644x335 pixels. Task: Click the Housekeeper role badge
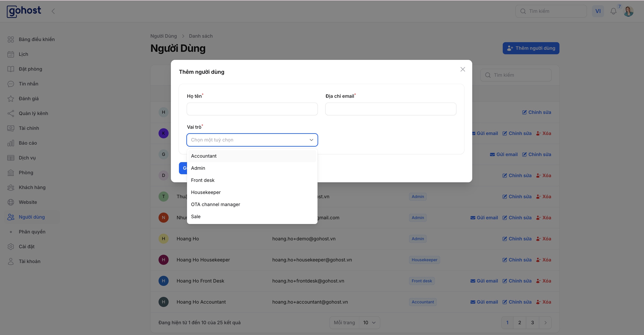pyautogui.click(x=424, y=260)
